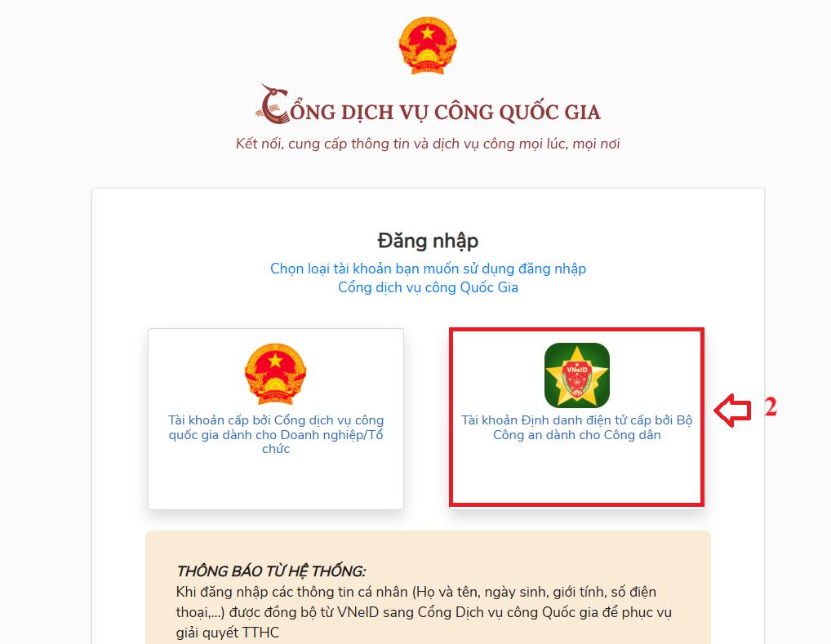
Task: Choose Tài khoản Định danh điện tử link text
Action: (x=576, y=427)
